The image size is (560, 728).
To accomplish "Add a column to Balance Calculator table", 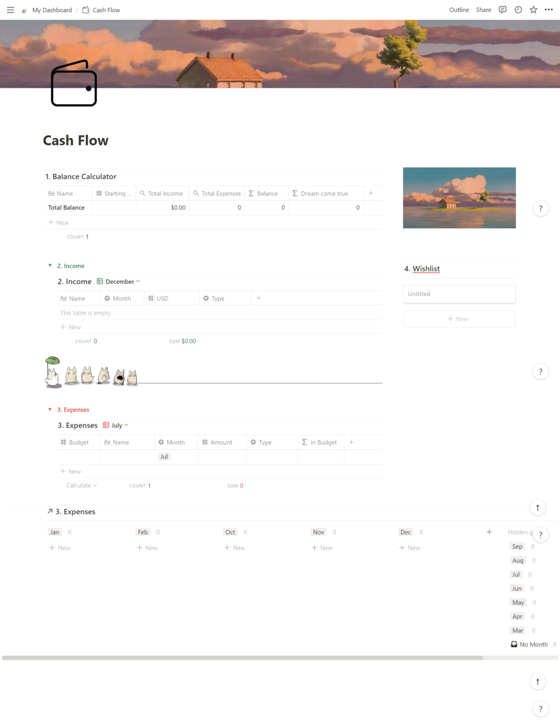I will [371, 193].
